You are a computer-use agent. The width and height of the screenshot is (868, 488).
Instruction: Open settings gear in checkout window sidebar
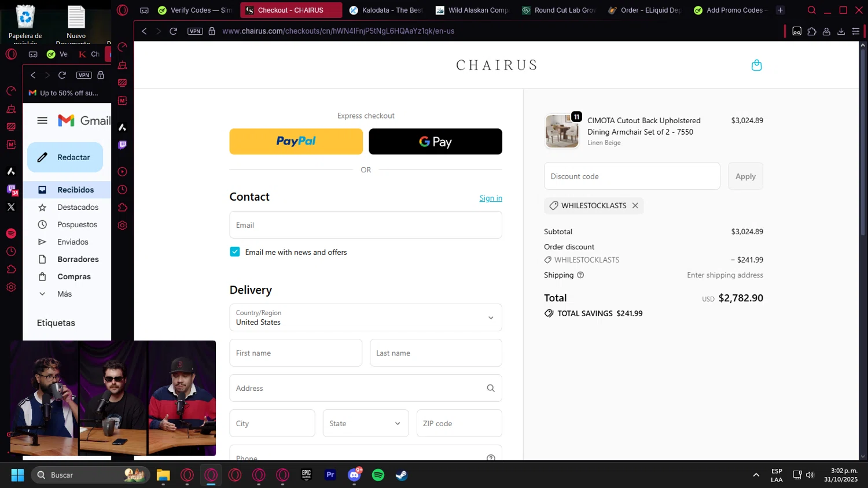pos(122,225)
